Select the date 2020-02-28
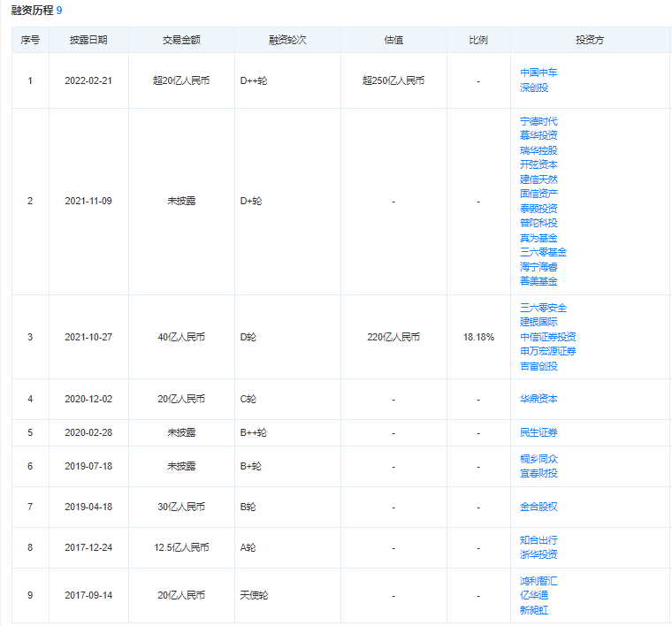672x626 pixels. click(x=88, y=432)
